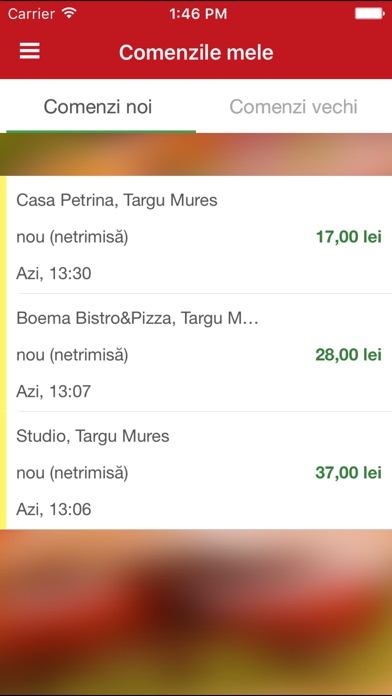Select the Azi, 13:30 timestamp

coord(54,273)
